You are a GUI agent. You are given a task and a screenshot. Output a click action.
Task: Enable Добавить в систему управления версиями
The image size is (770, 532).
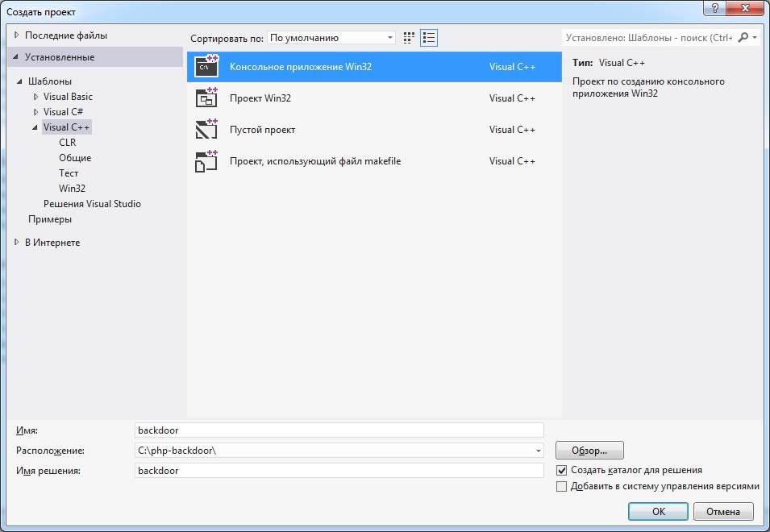point(562,487)
